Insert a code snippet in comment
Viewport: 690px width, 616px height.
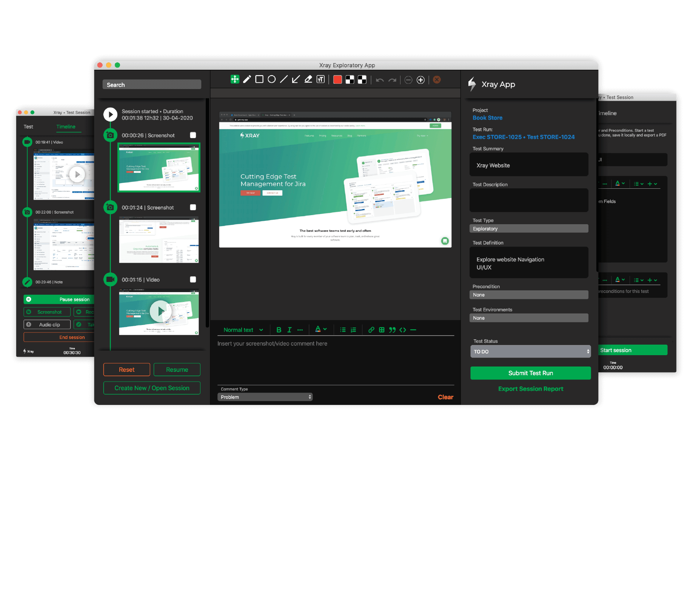point(403,330)
